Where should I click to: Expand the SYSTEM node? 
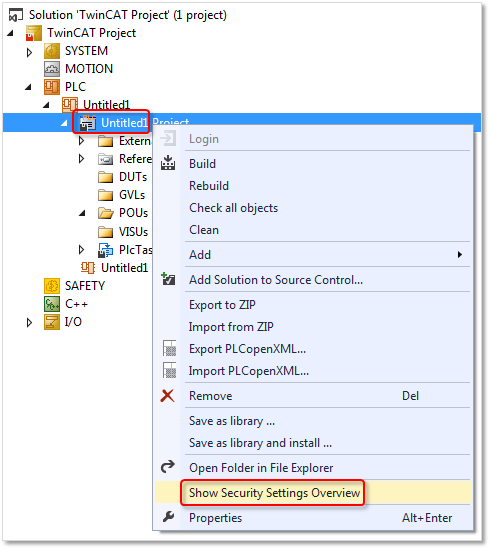tap(29, 52)
